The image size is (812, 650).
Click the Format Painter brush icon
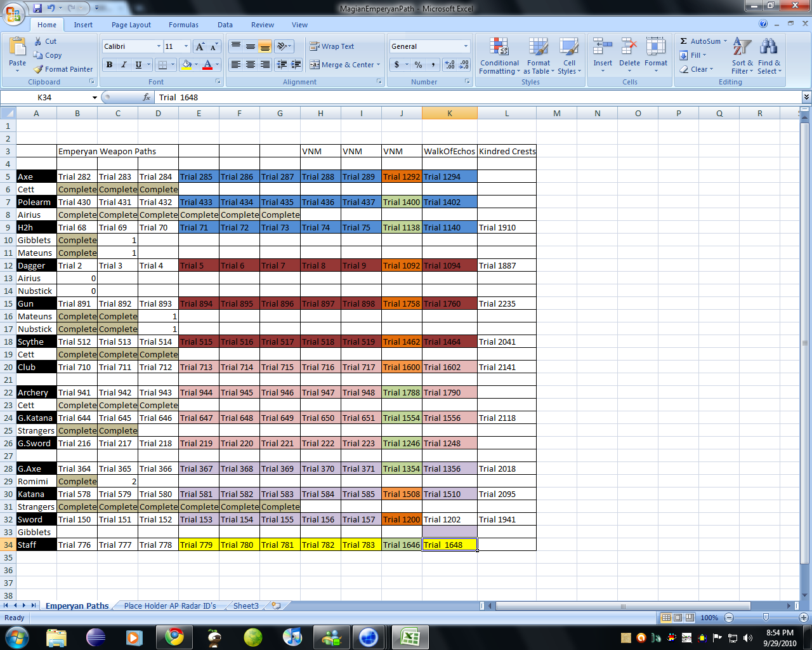39,69
